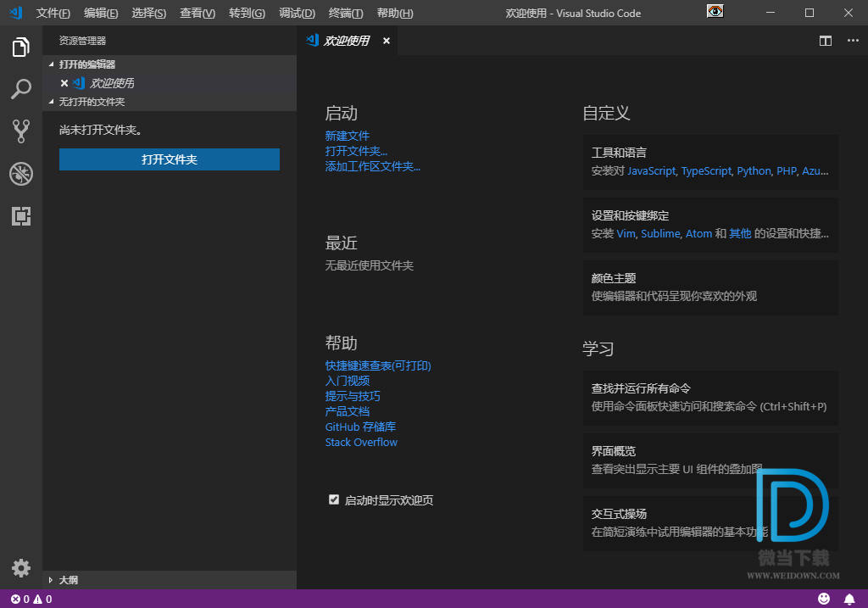This screenshot has width=868, height=608.
Task: Open the Stack Overflow link
Action: 361,443
